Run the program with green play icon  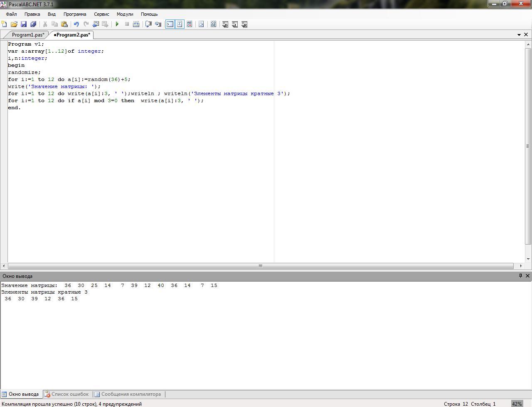[117, 24]
